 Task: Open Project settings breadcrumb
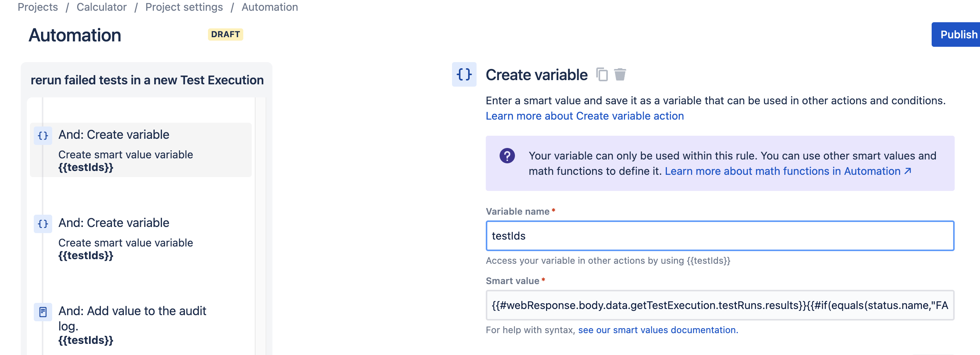[x=184, y=7]
